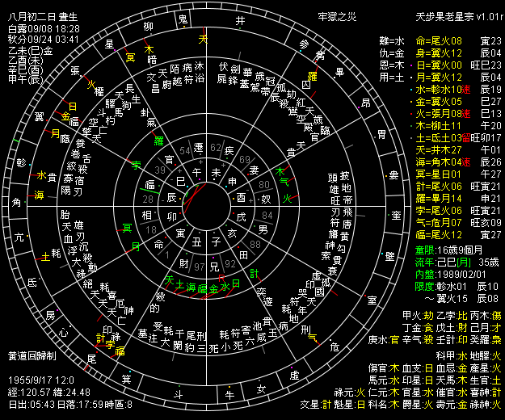505x420 pixels.
Task: Click the yellow 羅 marker near 畢
Action: click(313, 76)
